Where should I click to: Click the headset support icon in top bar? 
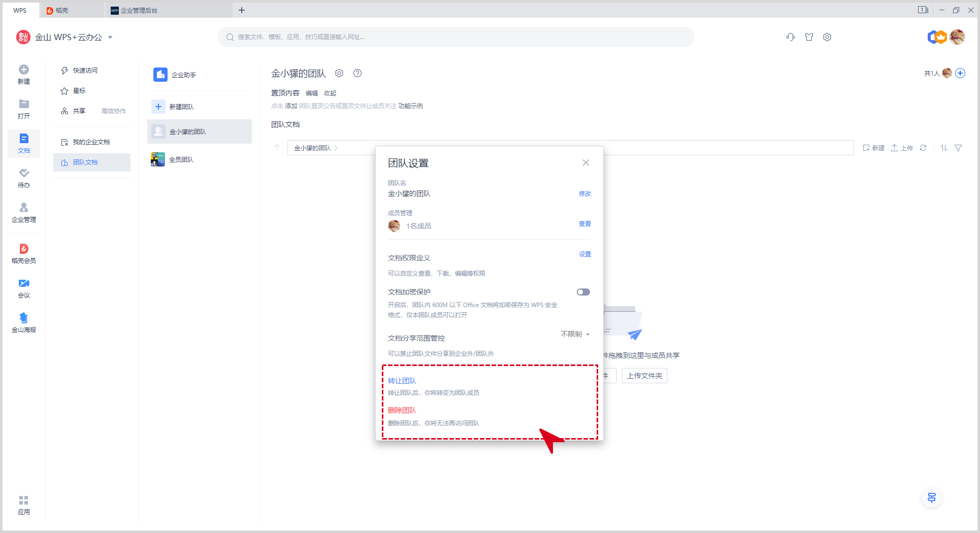pos(791,37)
